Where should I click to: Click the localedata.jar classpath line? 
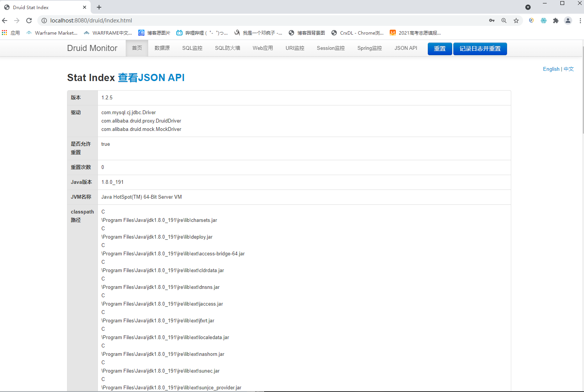[x=165, y=338]
